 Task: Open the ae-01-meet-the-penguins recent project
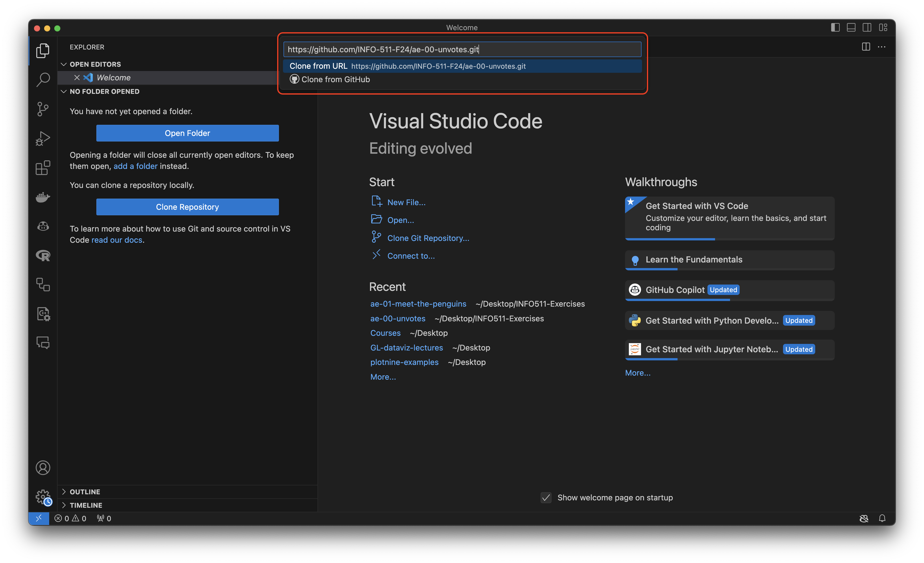pos(418,304)
